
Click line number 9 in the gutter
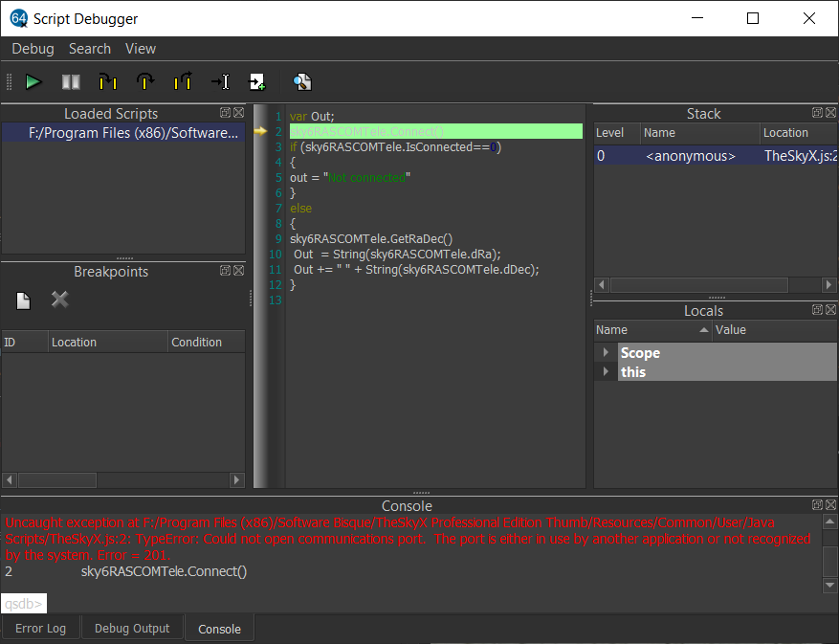point(278,239)
